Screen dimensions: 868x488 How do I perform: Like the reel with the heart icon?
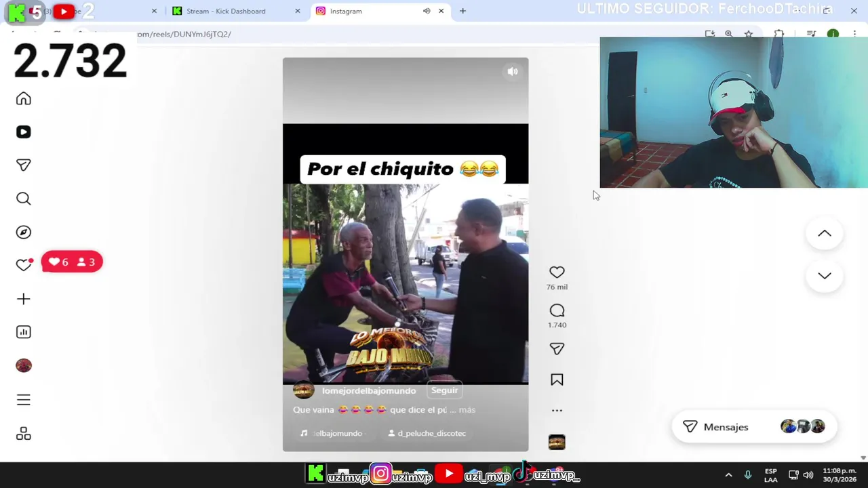[557, 272]
